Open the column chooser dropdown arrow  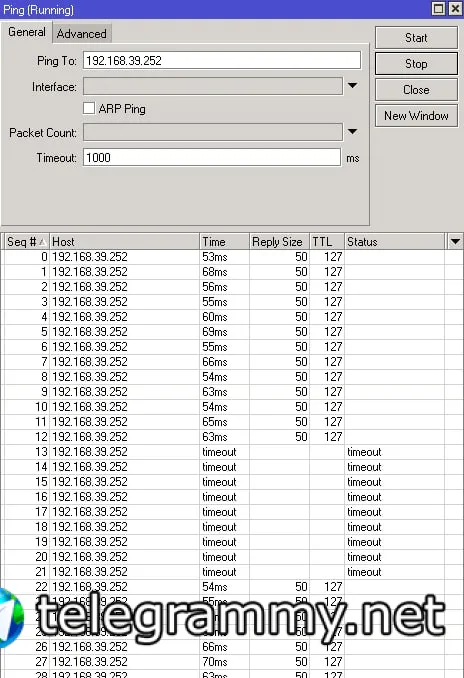coord(455,241)
